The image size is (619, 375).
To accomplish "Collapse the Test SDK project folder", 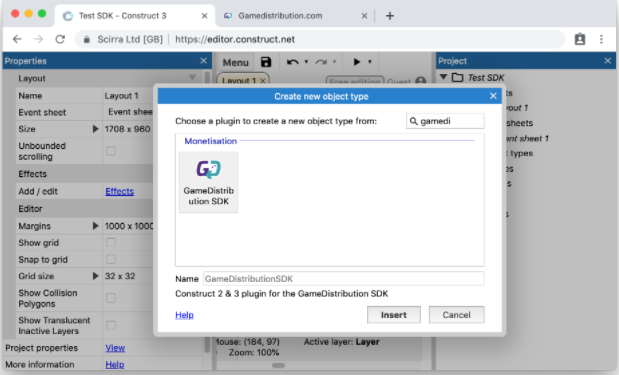I will point(443,77).
